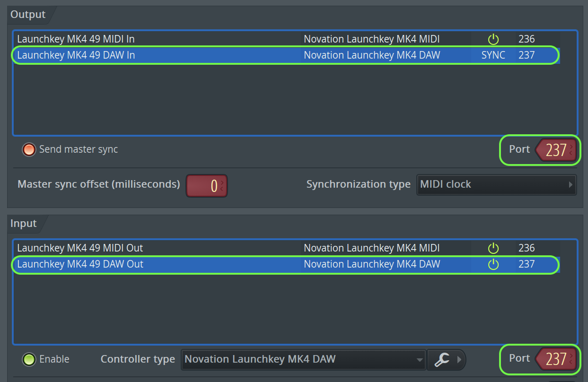588x382 pixels.
Task: Expand arrow next to the wrench button
Action: click(x=459, y=360)
